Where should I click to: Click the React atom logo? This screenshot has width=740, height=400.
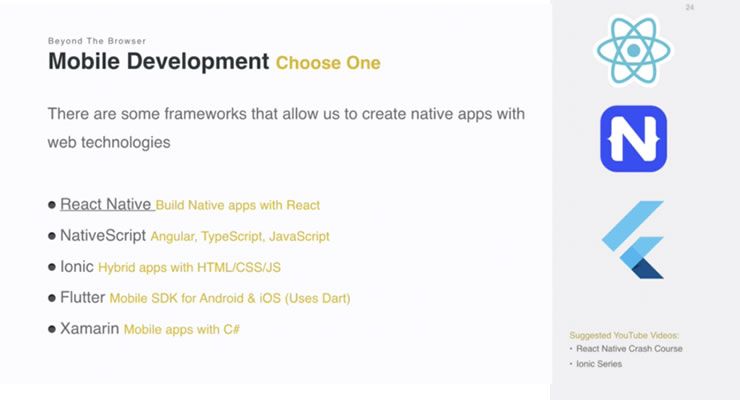pyautogui.click(x=633, y=50)
